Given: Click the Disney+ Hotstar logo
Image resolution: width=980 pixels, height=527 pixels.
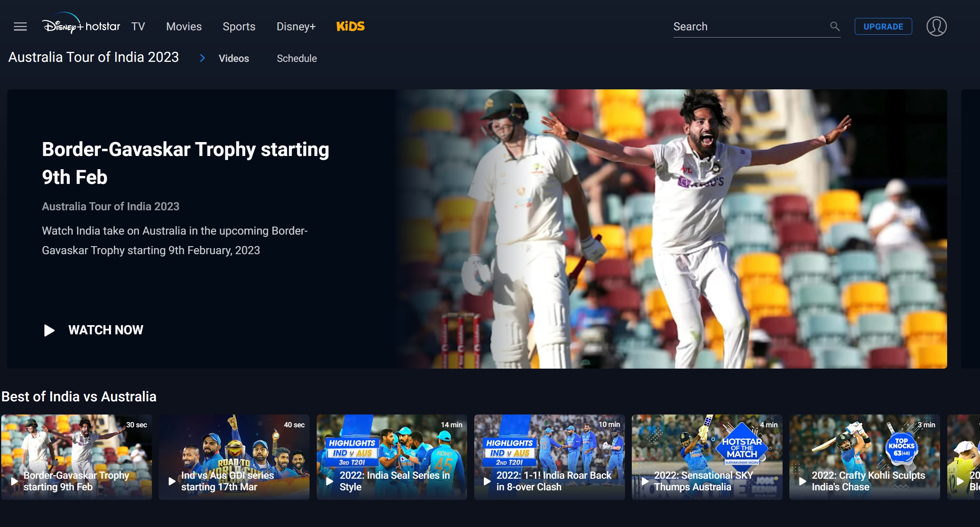Looking at the screenshot, I should (x=81, y=26).
